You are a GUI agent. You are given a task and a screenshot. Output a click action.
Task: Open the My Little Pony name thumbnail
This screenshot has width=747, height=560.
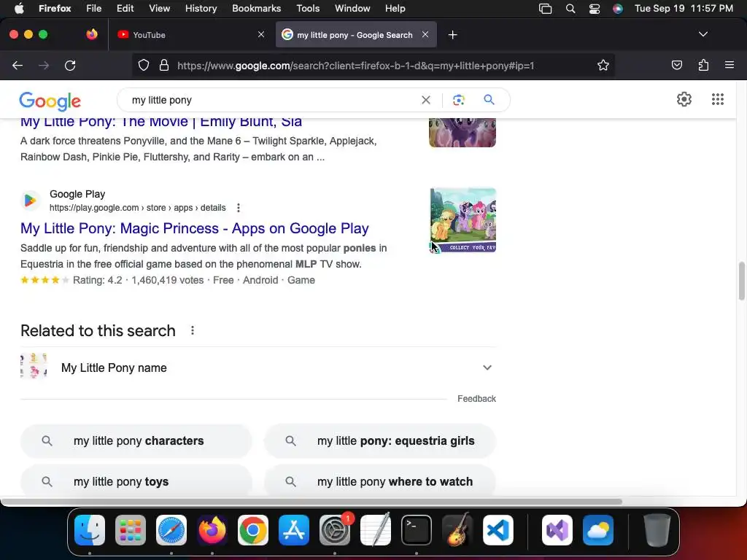(x=34, y=366)
